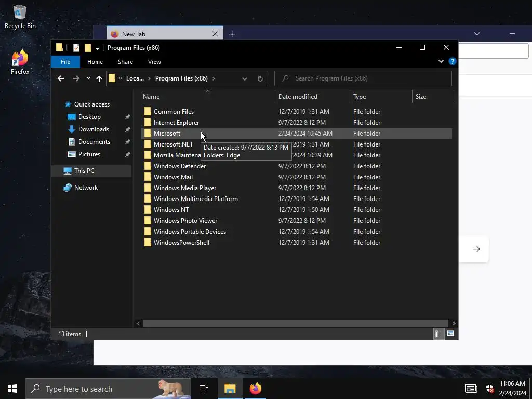Click the pin icon next to Downloads
This screenshot has width=532, height=399.
tap(128, 129)
